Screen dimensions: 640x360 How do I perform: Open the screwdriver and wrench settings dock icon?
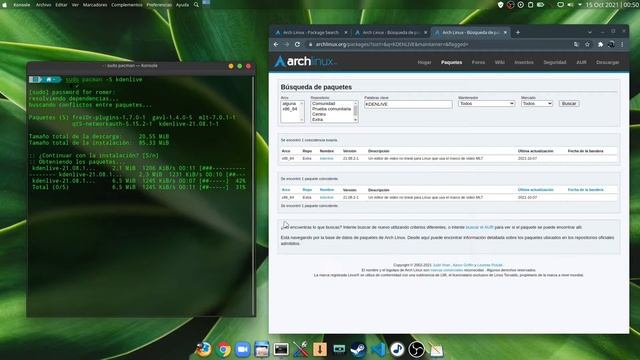pyautogui.click(x=300, y=349)
